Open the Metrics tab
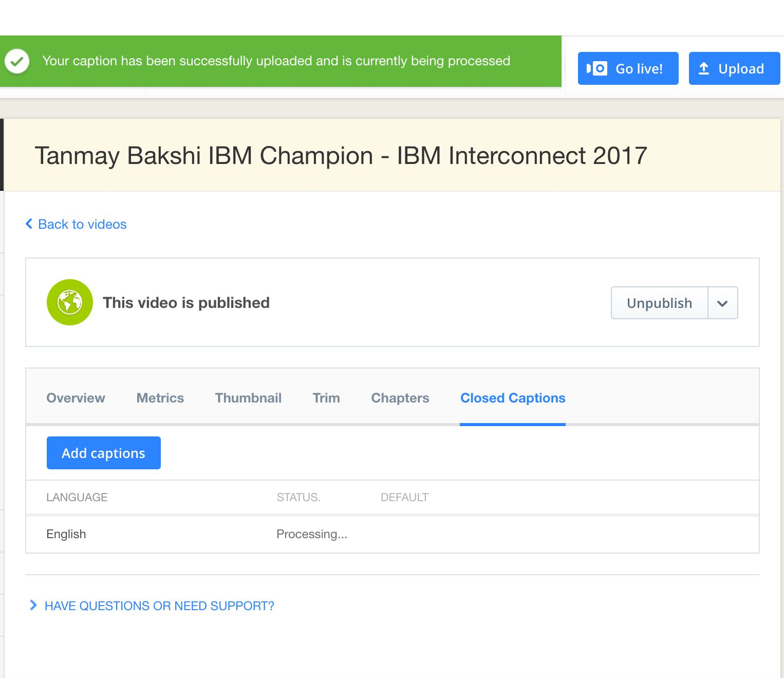The height and width of the screenshot is (678, 784). pos(160,398)
